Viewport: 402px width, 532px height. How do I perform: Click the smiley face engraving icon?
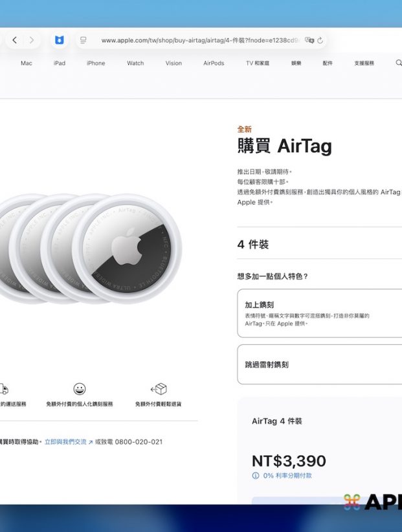coord(79,388)
